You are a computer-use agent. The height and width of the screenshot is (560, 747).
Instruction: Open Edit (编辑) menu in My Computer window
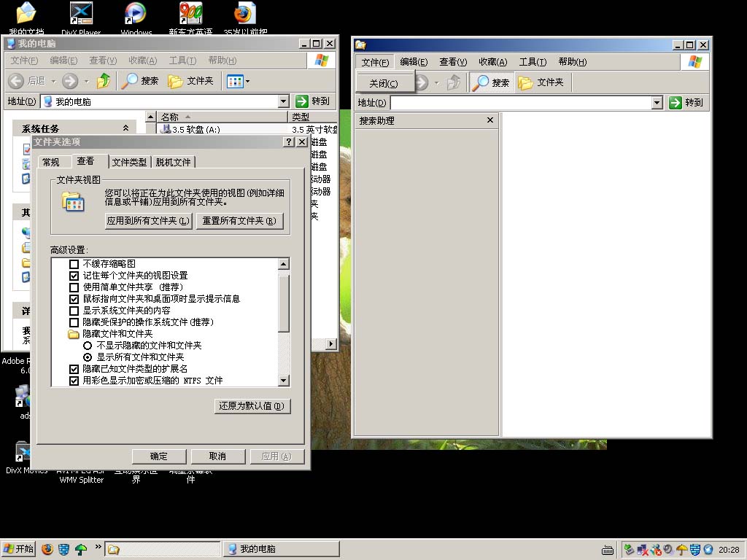[x=63, y=61]
